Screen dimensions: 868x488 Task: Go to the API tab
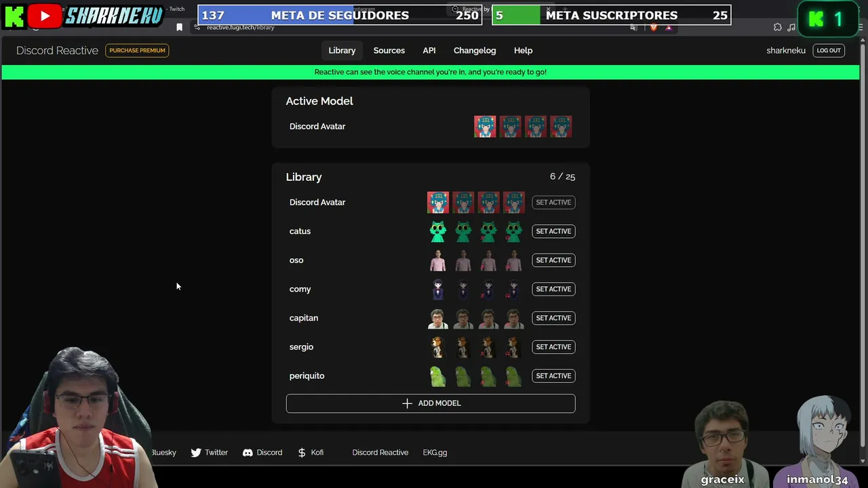(x=429, y=50)
